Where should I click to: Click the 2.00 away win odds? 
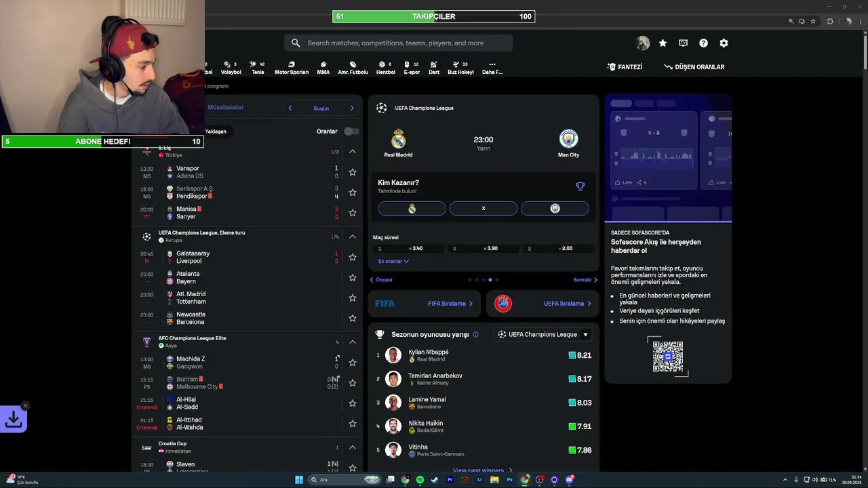point(560,249)
